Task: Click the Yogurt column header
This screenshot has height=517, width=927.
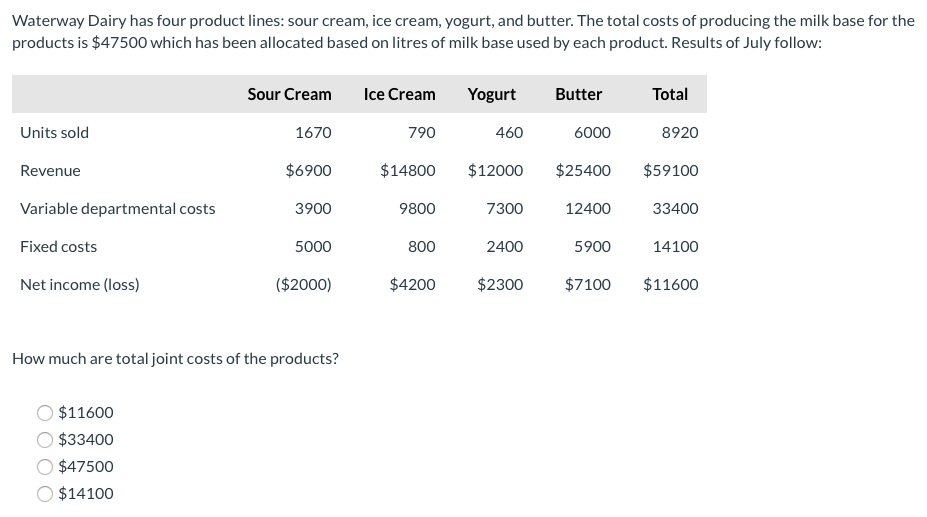Action: (491, 94)
